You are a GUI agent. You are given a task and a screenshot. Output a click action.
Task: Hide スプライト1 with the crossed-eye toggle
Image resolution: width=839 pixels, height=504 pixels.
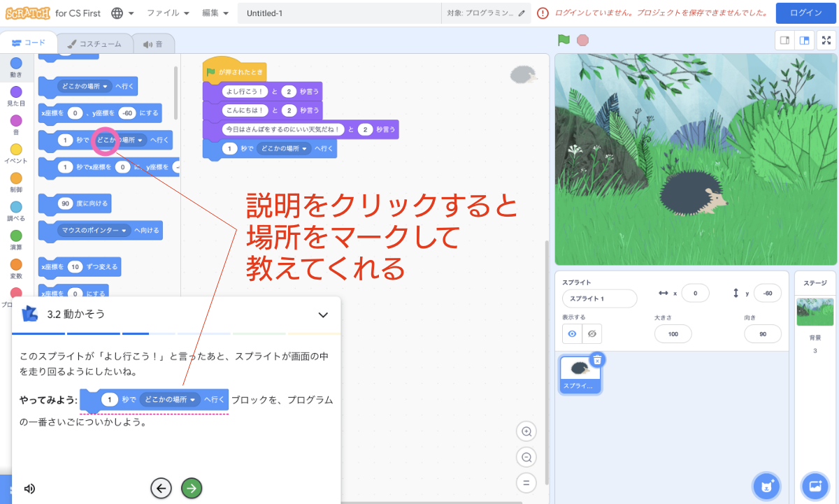click(591, 334)
